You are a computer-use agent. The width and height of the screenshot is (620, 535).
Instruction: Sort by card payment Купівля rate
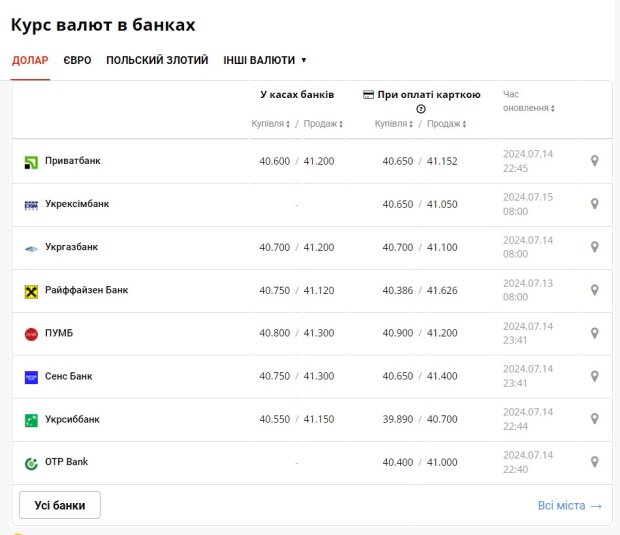coord(394,124)
